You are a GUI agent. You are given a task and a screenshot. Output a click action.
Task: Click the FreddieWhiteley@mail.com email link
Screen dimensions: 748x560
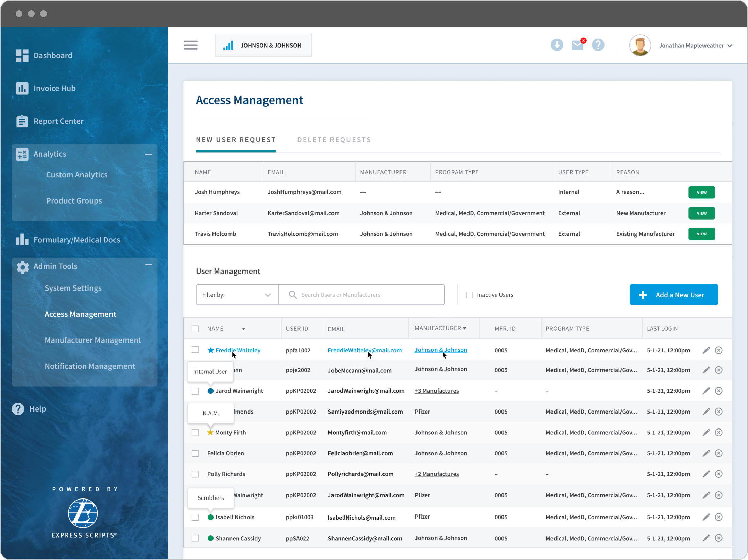point(364,350)
